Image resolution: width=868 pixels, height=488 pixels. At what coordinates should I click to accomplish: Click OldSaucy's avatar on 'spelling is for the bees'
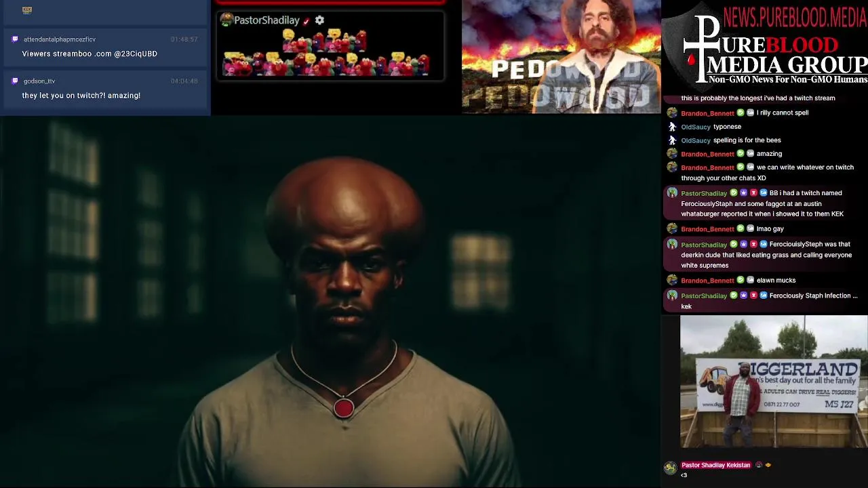pos(672,140)
